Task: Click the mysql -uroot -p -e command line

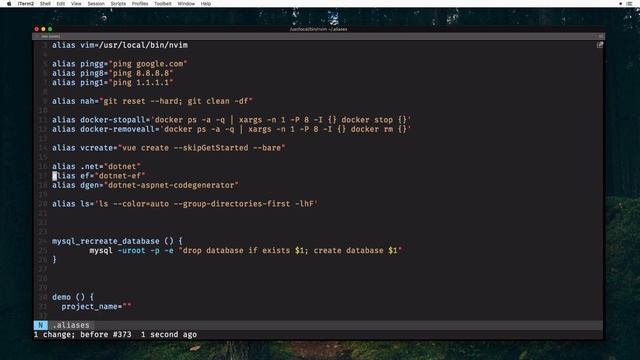Action: click(x=246, y=251)
